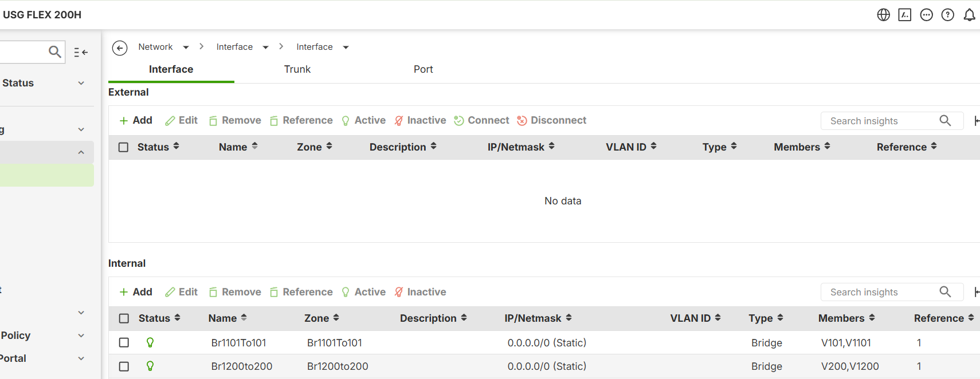Viewport: 980px width, 379px height.
Task: Click the External search insights magnifier
Action: click(945, 121)
